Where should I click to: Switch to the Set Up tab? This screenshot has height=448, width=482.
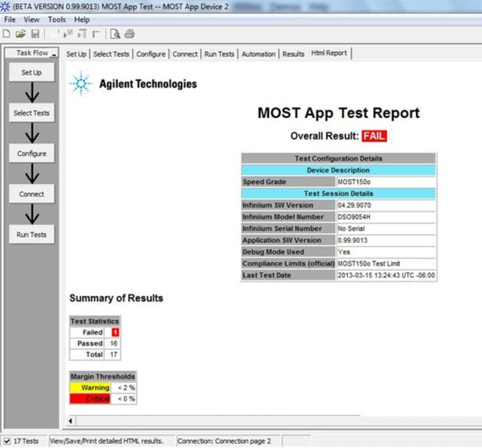76,54
